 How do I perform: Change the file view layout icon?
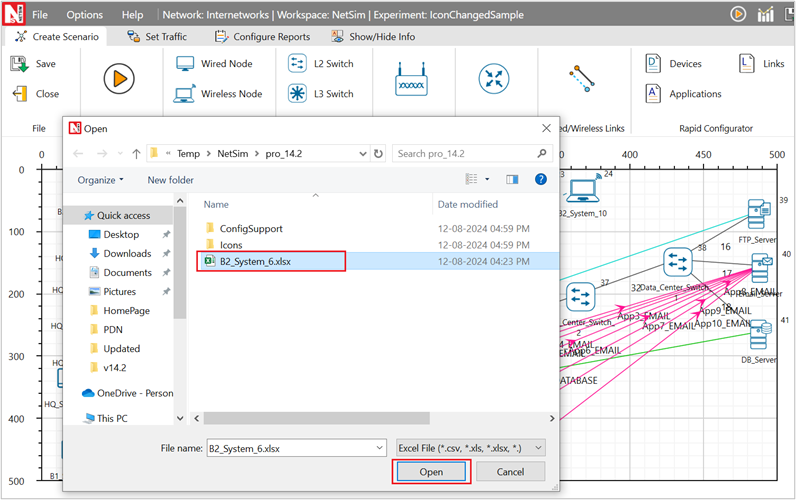(472, 179)
